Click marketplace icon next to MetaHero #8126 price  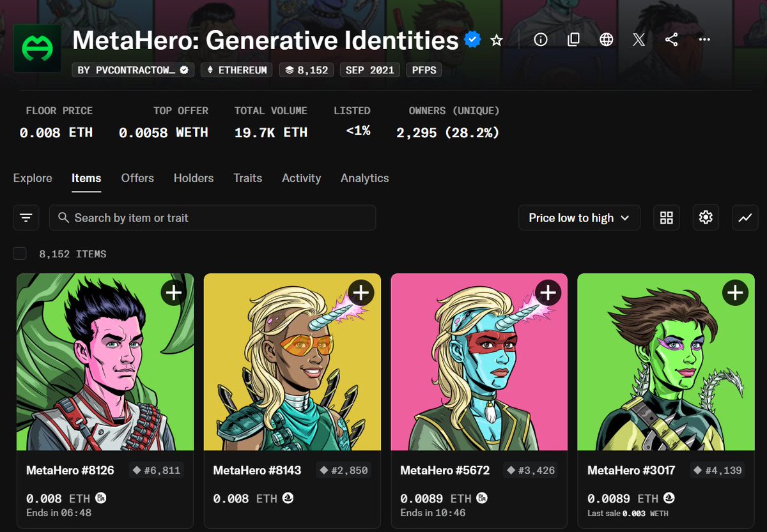[101, 498]
